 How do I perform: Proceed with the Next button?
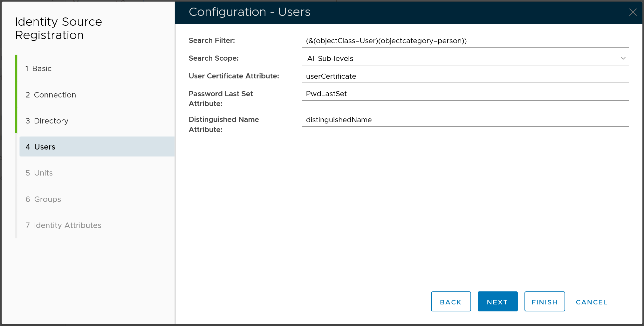[x=497, y=302]
